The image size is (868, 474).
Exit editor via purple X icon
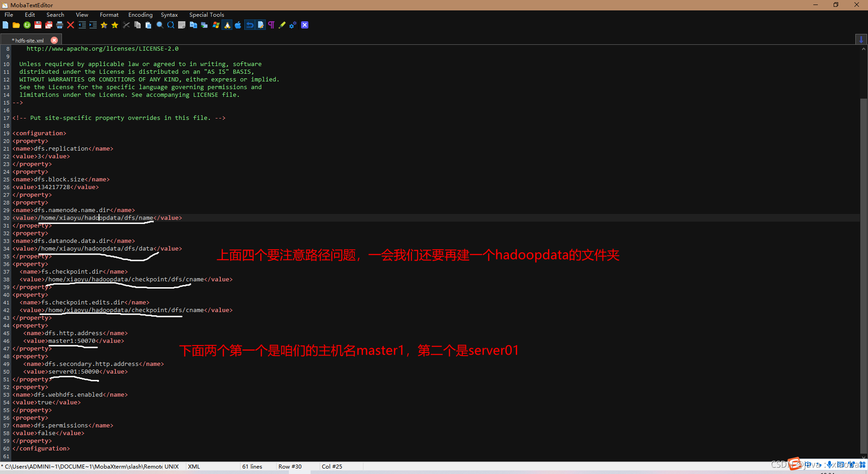point(305,25)
